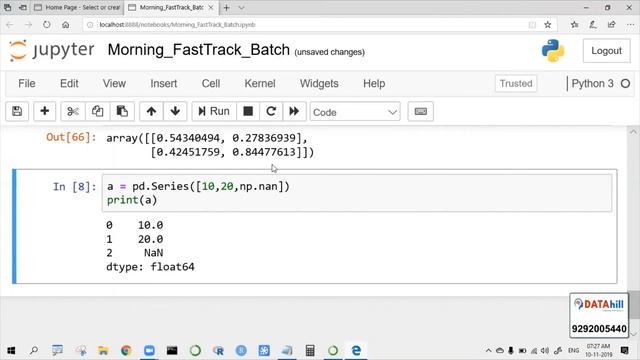The height and width of the screenshot is (360, 640).
Task: Open the Edit menu
Action: pyautogui.click(x=69, y=84)
